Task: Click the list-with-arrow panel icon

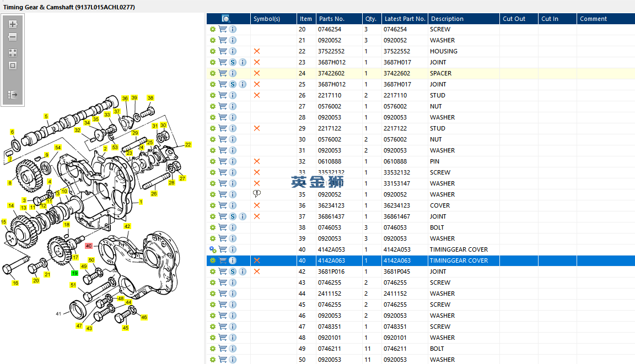Action: (13, 95)
